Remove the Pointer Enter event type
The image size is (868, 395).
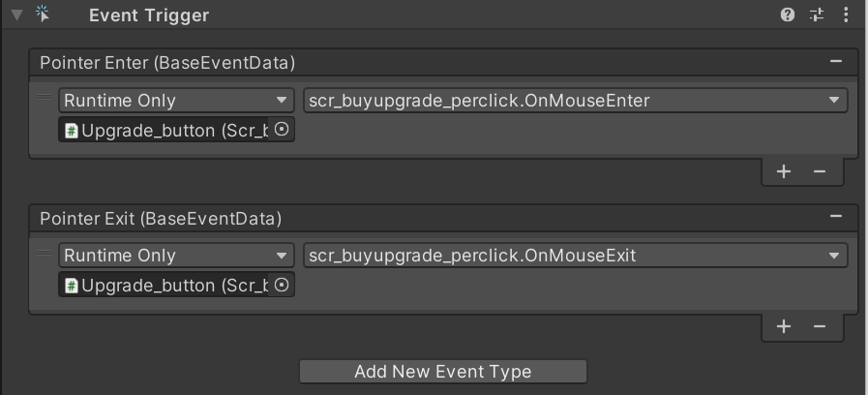point(835,62)
